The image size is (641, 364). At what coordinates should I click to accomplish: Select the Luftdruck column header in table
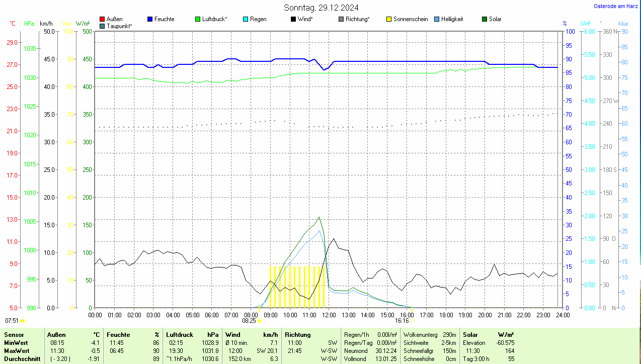click(x=180, y=335)
